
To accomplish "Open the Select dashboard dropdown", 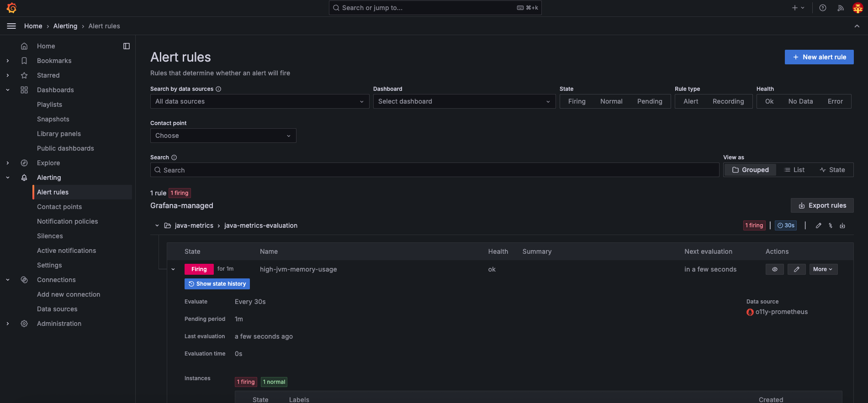I will [464, 101].
